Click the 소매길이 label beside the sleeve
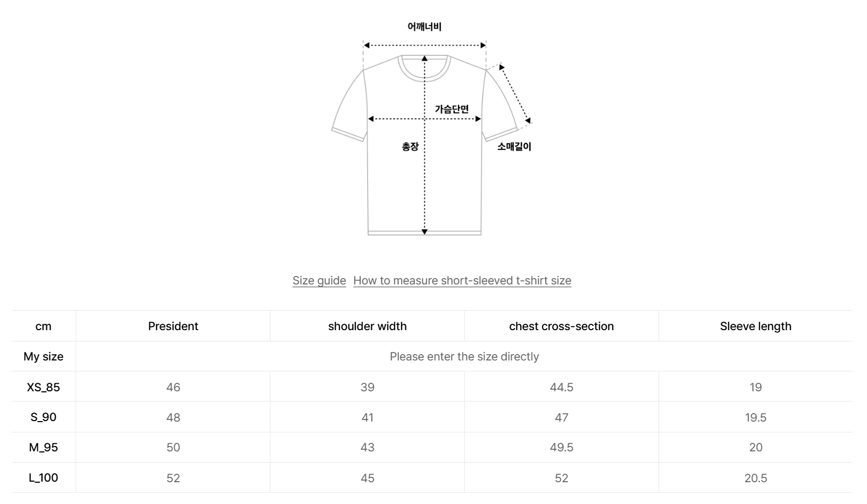 point(514,146)
